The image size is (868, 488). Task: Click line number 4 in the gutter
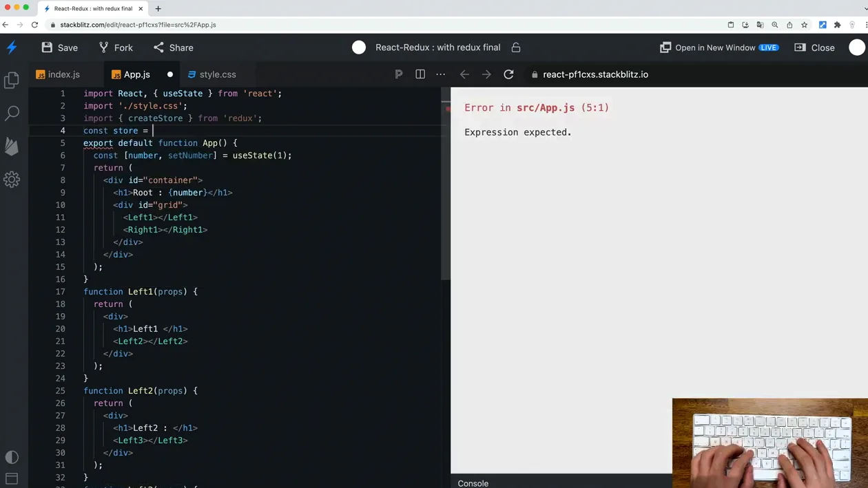(63, 130)
